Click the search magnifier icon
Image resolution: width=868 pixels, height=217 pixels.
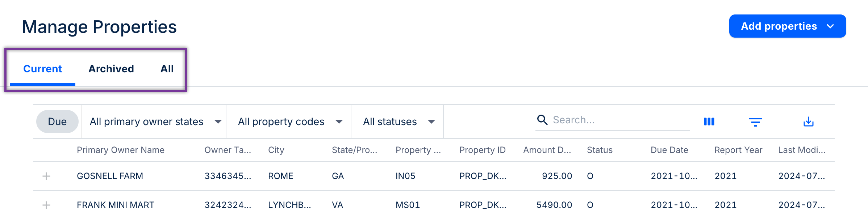pyautogui.click(x=542, y=120)
